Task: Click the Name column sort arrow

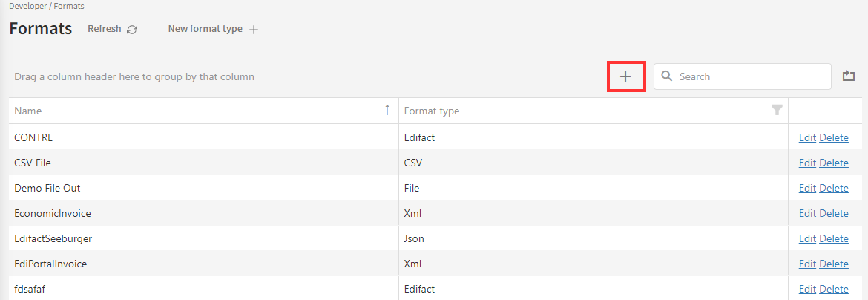Action: [x=387, y=110]
